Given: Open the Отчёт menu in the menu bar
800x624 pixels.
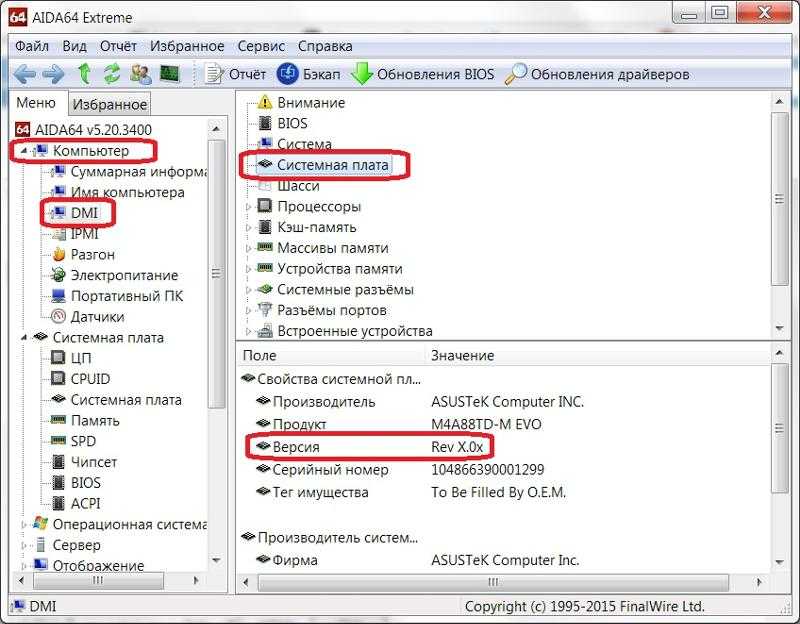Looking at the screenshot, I should click(118, 46).
